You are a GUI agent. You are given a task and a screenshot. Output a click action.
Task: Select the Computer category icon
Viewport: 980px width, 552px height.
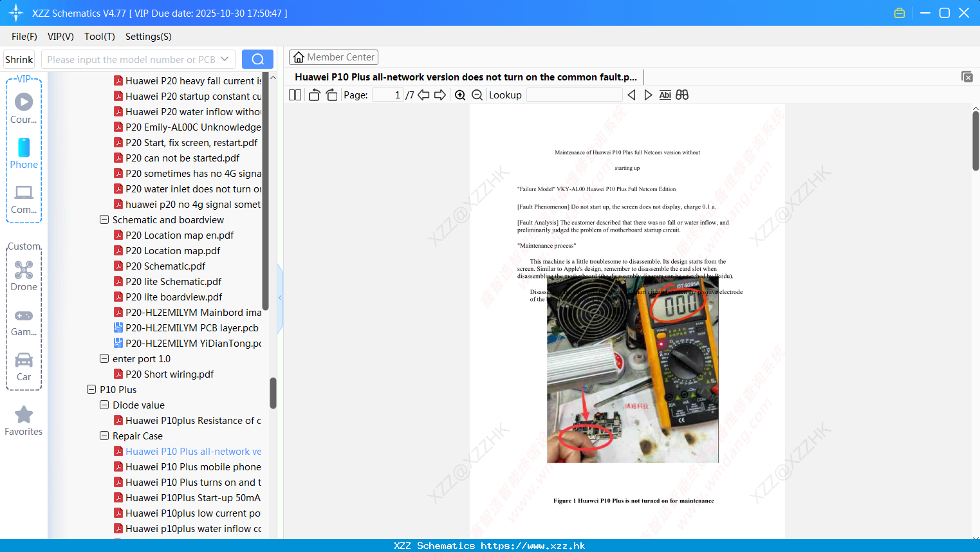coord(24,199)
